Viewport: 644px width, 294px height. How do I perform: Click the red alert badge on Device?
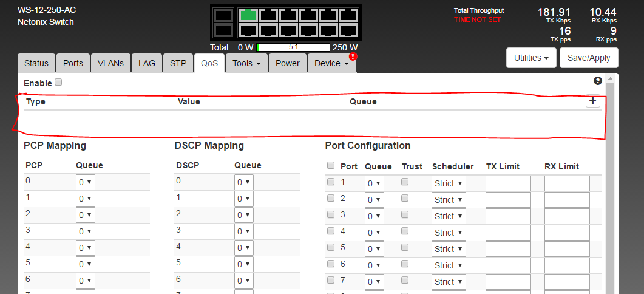coord(353,56)
